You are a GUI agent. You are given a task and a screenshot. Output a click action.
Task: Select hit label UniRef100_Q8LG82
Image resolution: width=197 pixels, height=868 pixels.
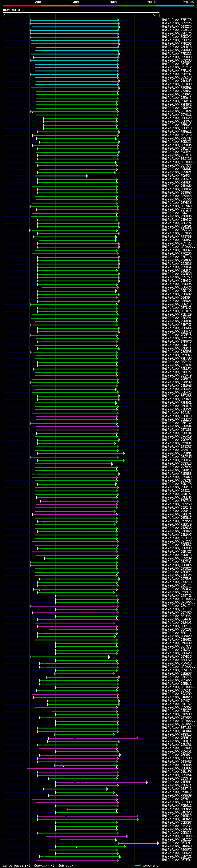tap(177, 768)
